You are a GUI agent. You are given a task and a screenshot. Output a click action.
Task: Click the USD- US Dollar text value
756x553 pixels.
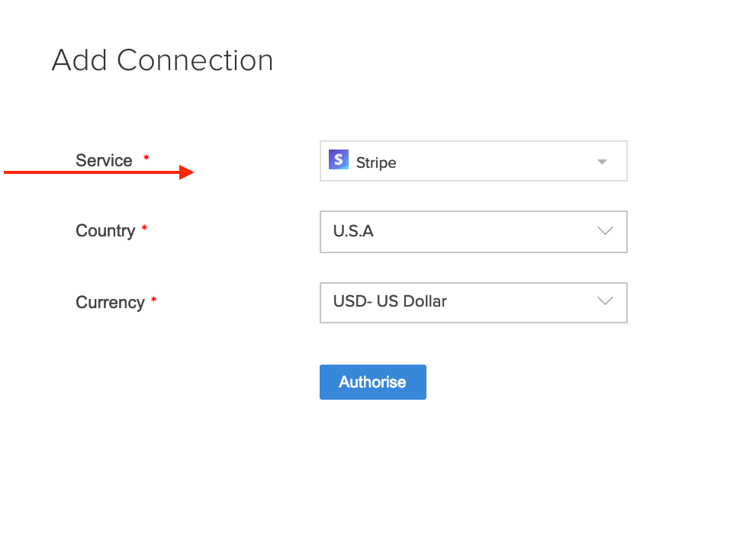click(x=390, y=301)
